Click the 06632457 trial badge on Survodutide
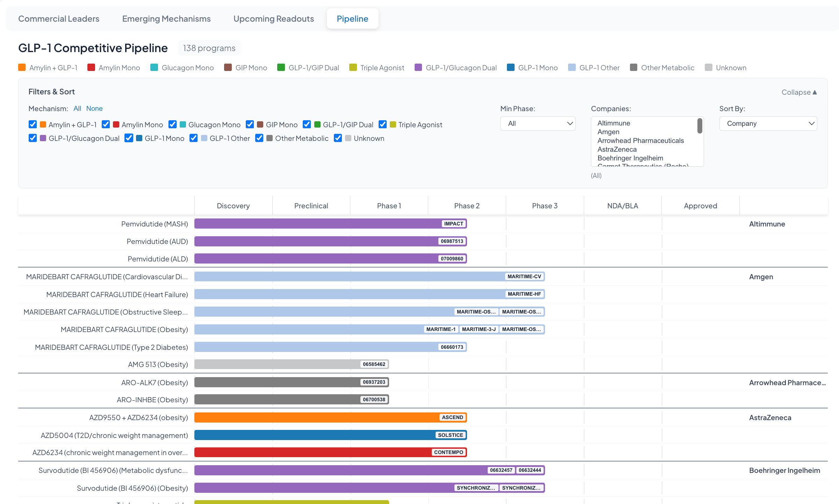Viewport: 839px width, 504px height. click(501, 470)
